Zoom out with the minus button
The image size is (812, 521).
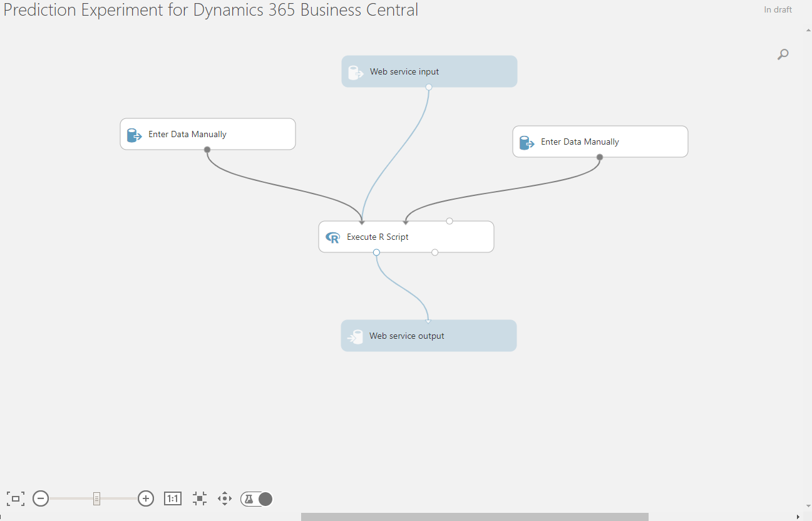41,498
